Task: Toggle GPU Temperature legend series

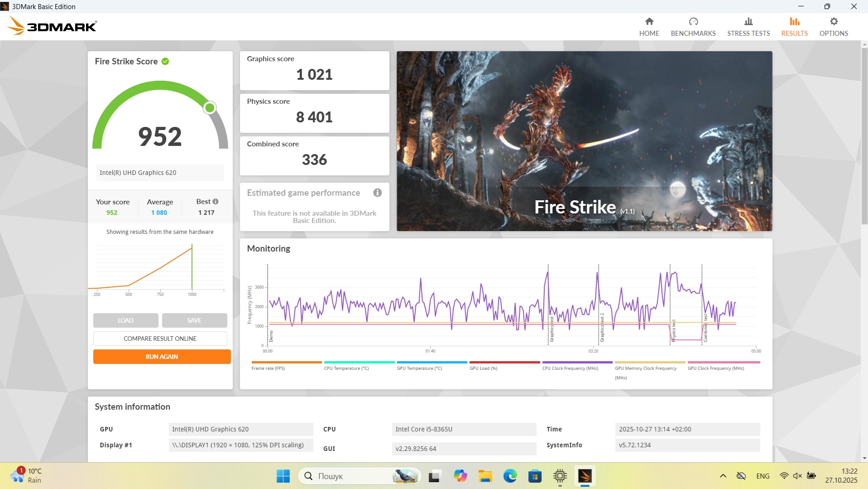Action: 419,368
